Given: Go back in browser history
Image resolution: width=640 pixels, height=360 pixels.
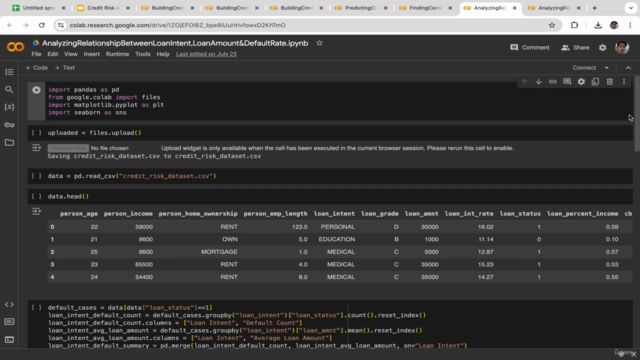Looking at the screenshot, I should pos(10,25).
